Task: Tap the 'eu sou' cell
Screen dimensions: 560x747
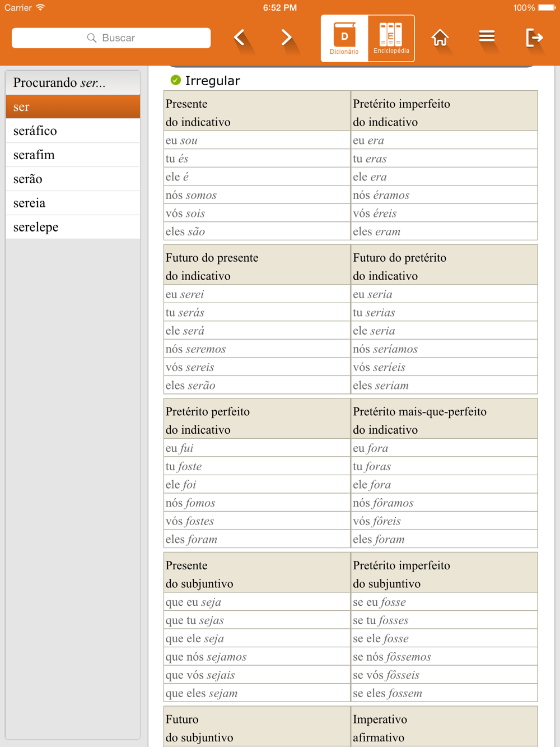Action: click(257, 140)
